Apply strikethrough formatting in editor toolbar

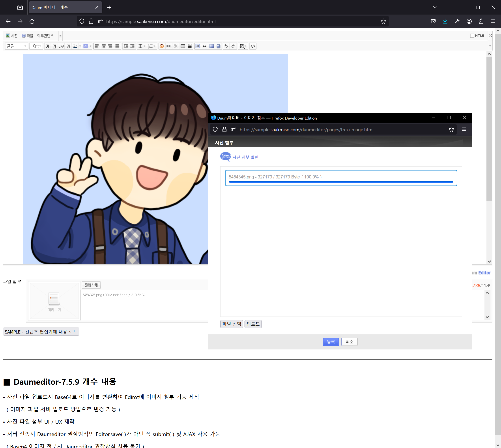[x=68, y=46]
